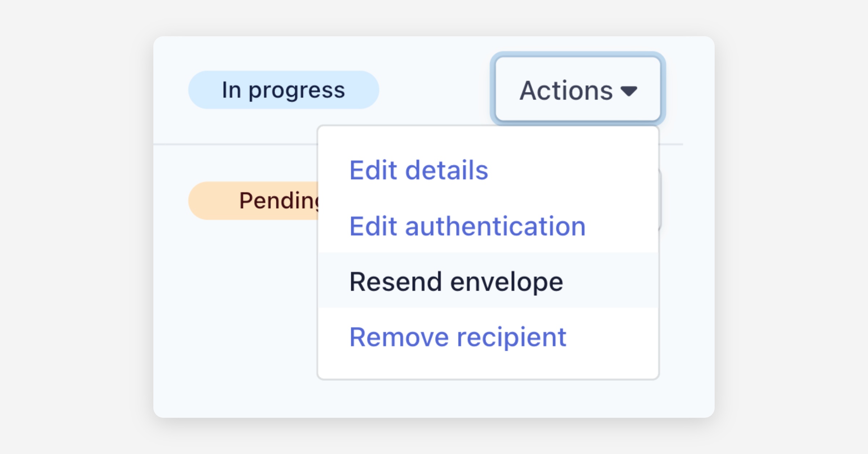This screenshot has width=868, height=454.
Task: Select Edit authentication menu entry
Action: click(x=467, y=226)
